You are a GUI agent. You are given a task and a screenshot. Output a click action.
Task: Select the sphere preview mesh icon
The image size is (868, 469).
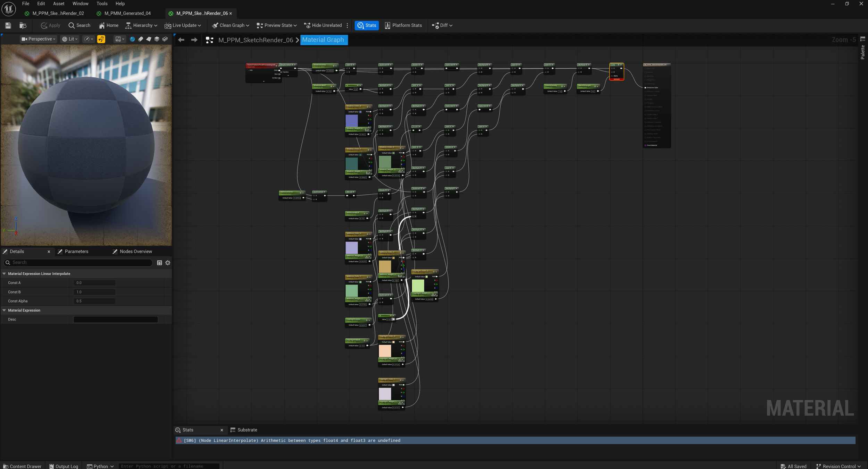132,39
